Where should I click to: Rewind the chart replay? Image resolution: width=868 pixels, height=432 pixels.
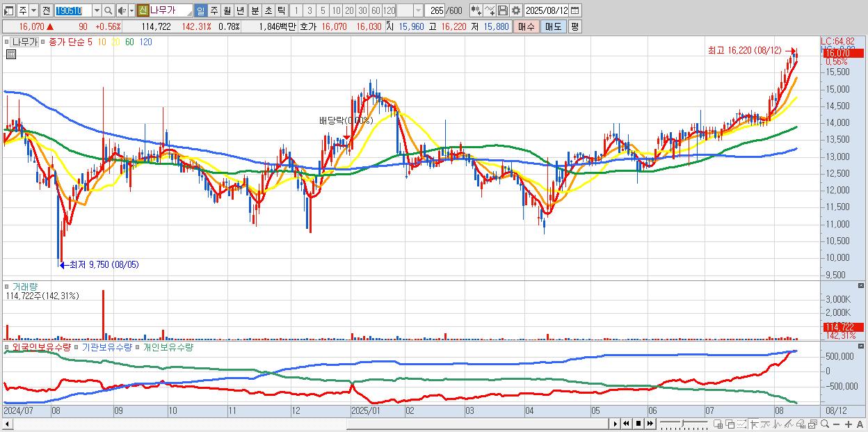(626, 424)
